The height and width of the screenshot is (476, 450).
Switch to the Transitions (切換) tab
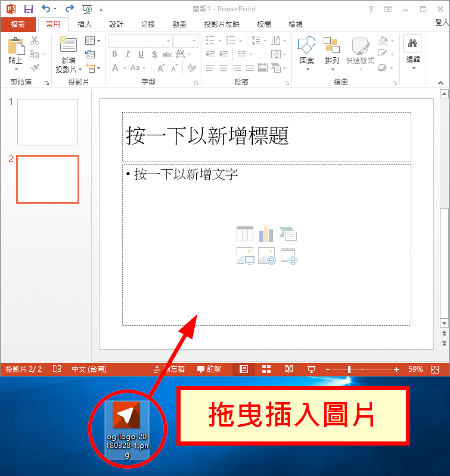pos(148,24)
